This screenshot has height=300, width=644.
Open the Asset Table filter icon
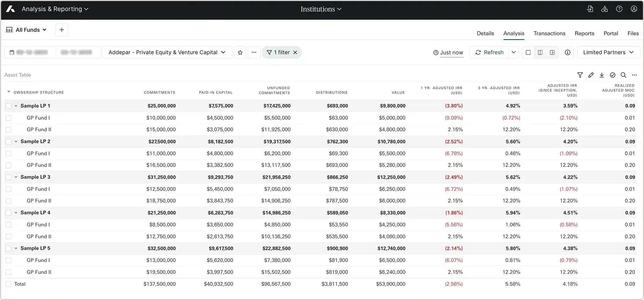coord(580,75)
